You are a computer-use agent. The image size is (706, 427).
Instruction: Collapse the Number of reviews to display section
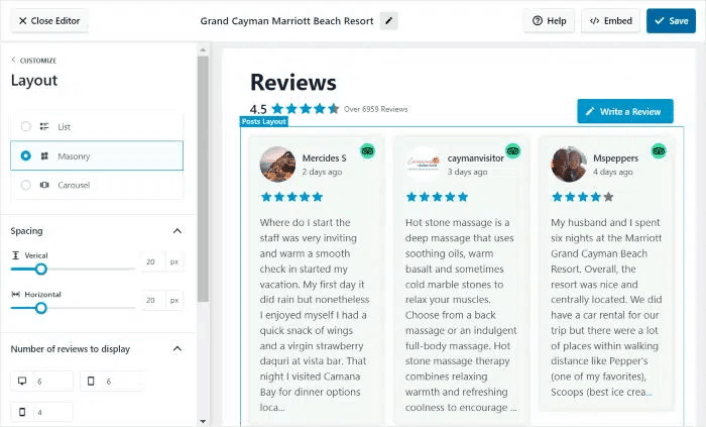[177, 349]
